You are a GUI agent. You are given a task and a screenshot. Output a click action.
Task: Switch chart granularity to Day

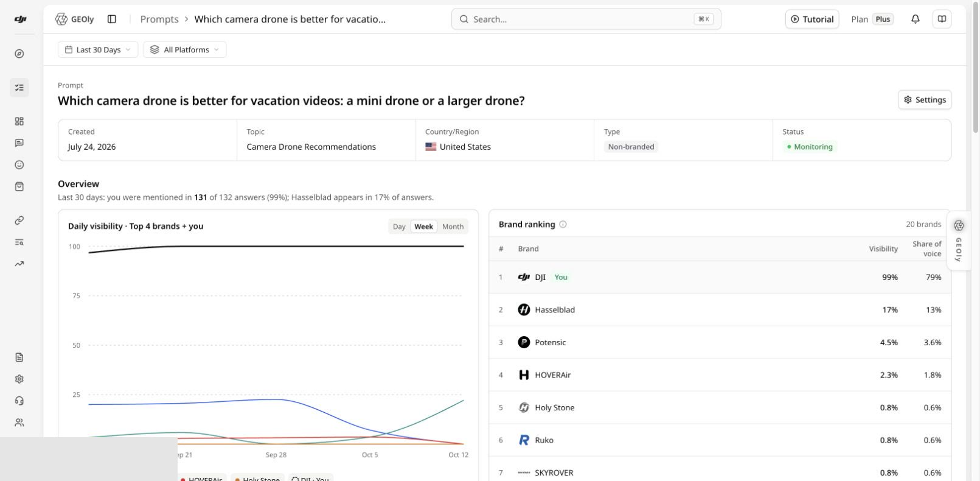pos(399,226)
